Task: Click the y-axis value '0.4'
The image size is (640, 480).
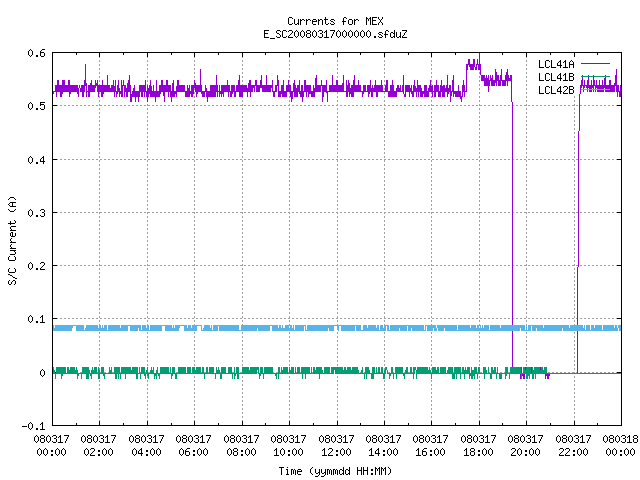Action: click(36, 160)
